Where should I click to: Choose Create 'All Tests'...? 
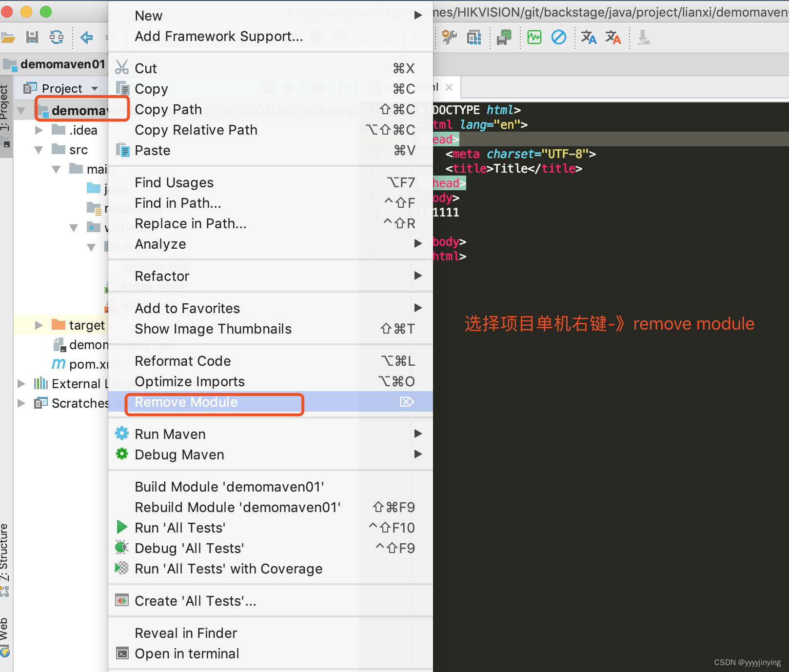tap(270, 601)
